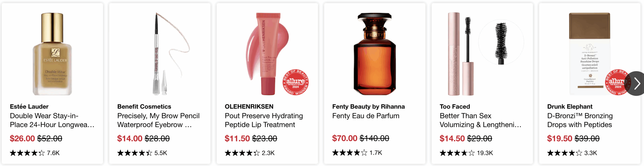This screenshot has width=644, height=166.
Task: Open Better Than Sex Volumizing mascara title
Action: tap(480, 120)
